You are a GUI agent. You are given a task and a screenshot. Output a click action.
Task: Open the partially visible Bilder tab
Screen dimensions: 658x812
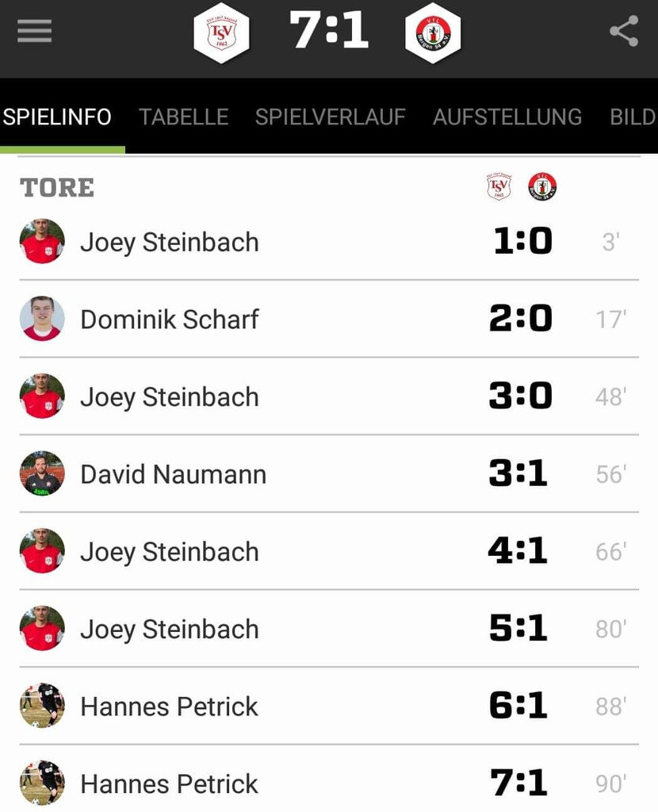click(x=633, y=117)
